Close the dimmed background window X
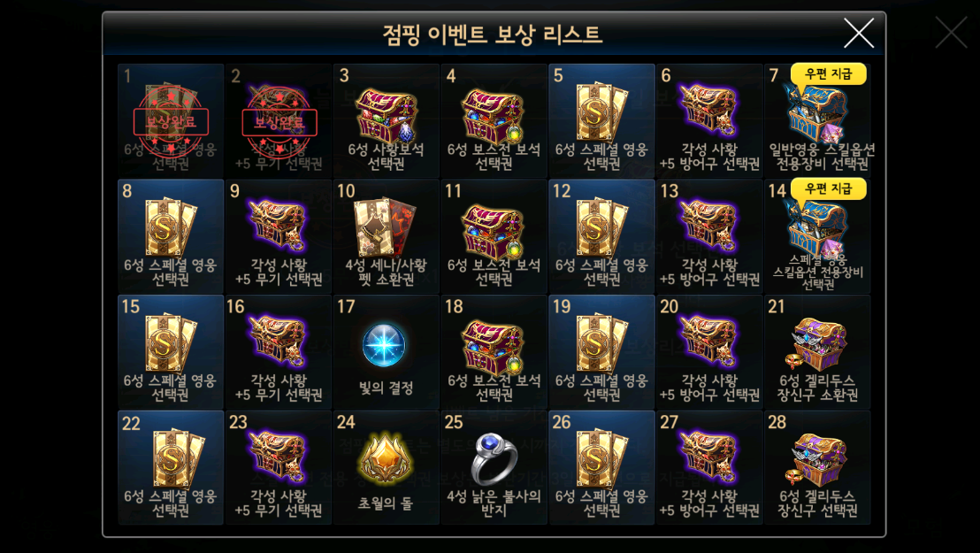The image size is (980, 553). click(951, 33)
